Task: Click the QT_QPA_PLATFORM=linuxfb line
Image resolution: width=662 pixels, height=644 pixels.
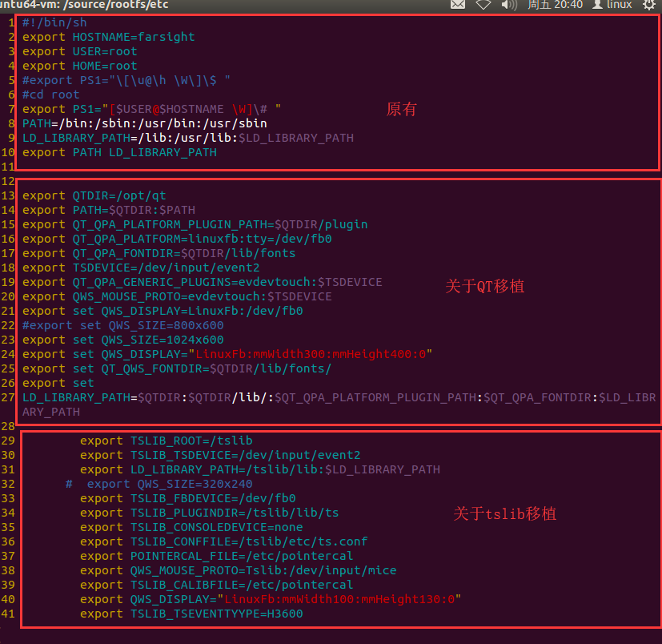Action: (177, 239)
